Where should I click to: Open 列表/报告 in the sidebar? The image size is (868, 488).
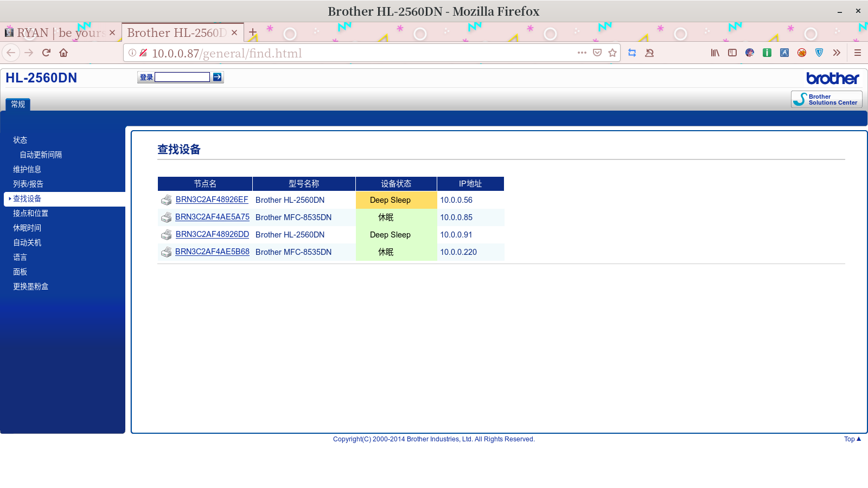[x=28, y=184]
